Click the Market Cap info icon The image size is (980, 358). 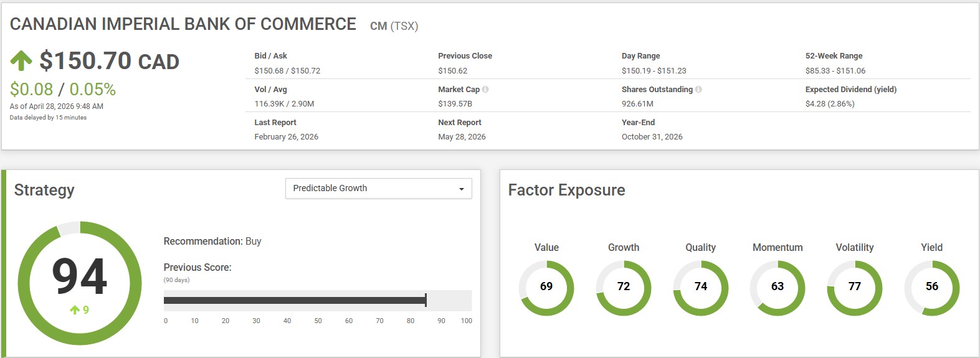[485, 90]
